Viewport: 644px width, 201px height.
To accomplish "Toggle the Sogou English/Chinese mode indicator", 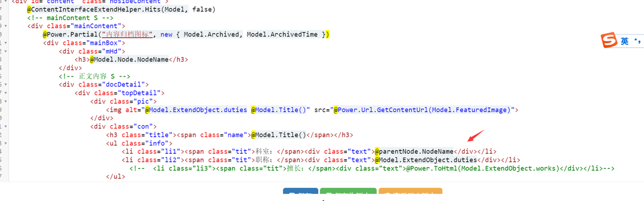I will coord(624,42).
